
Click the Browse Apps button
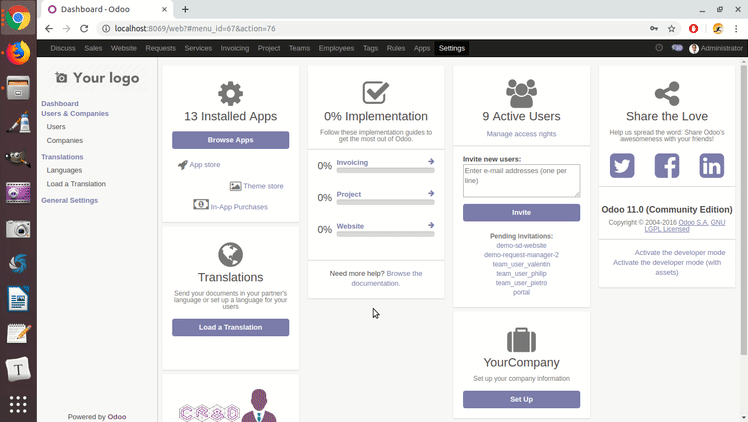point(230,140)
